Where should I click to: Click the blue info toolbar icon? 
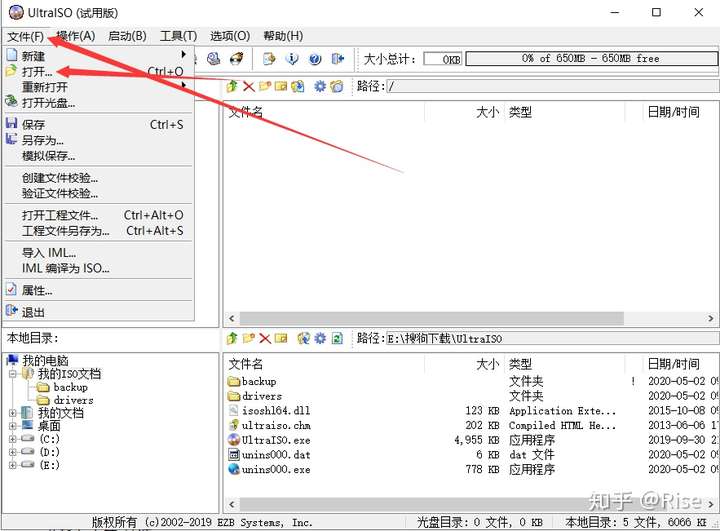click(292, 58)
